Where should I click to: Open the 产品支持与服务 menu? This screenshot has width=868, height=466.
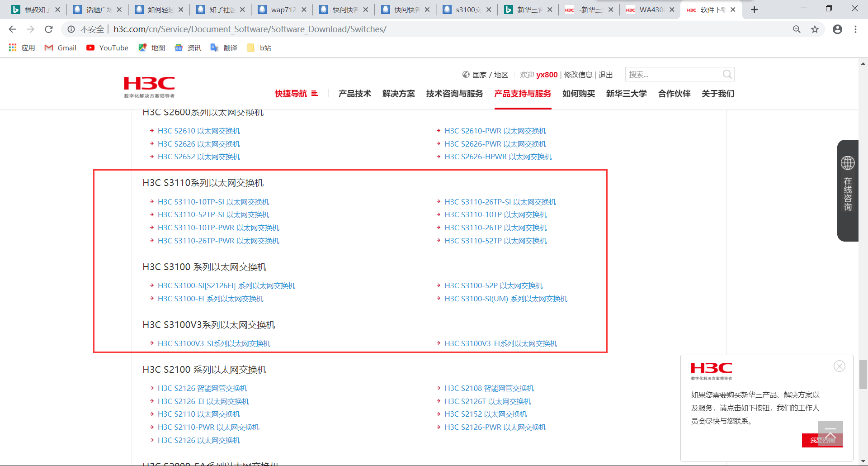tap(523, 94)
